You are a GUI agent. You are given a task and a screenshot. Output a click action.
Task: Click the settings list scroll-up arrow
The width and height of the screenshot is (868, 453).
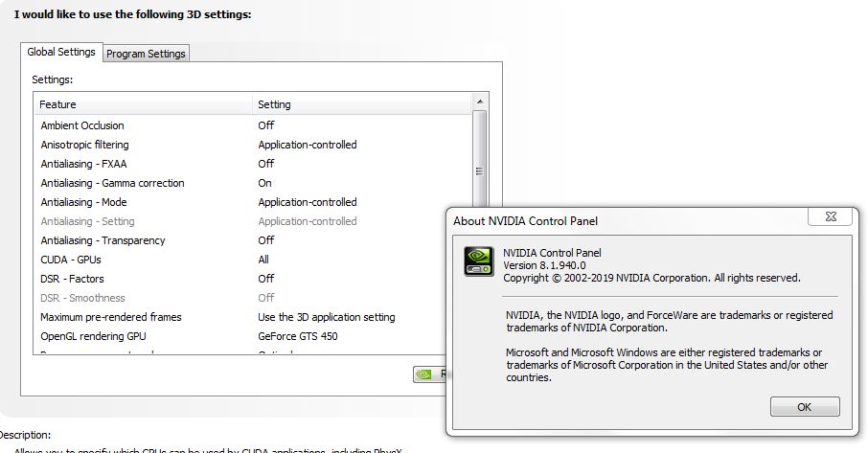480,102
